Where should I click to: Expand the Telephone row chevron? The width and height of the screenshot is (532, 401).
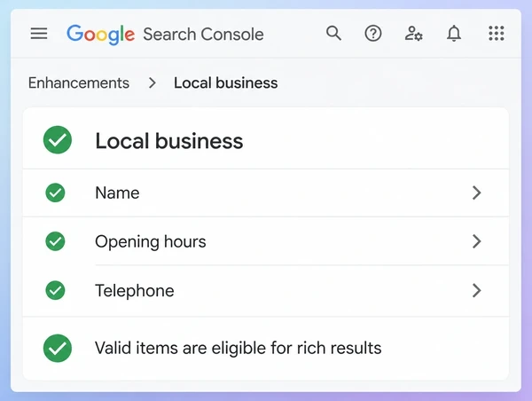[x=477, y=290]
